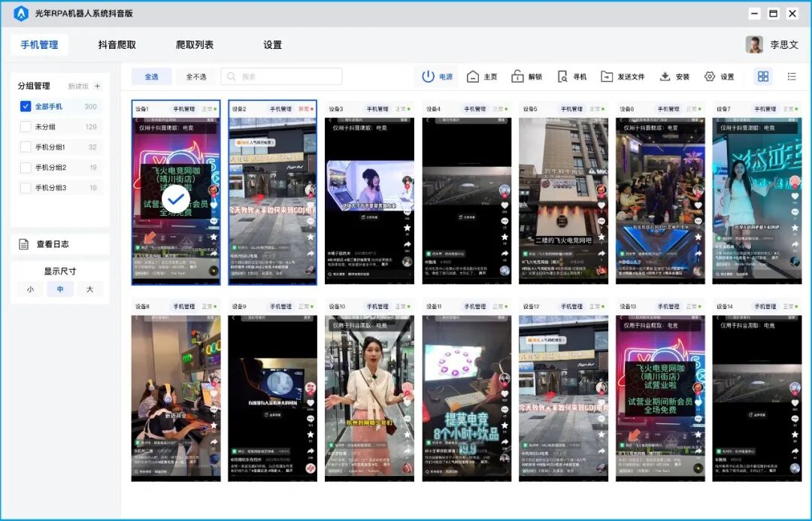
Task: Check the 手机分组1 checkbox
Action: (x=26, y=147)
